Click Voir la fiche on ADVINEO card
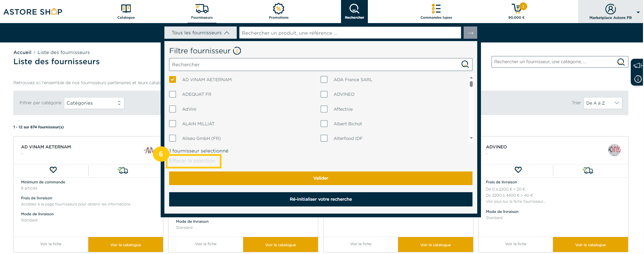 coord(516,244)
